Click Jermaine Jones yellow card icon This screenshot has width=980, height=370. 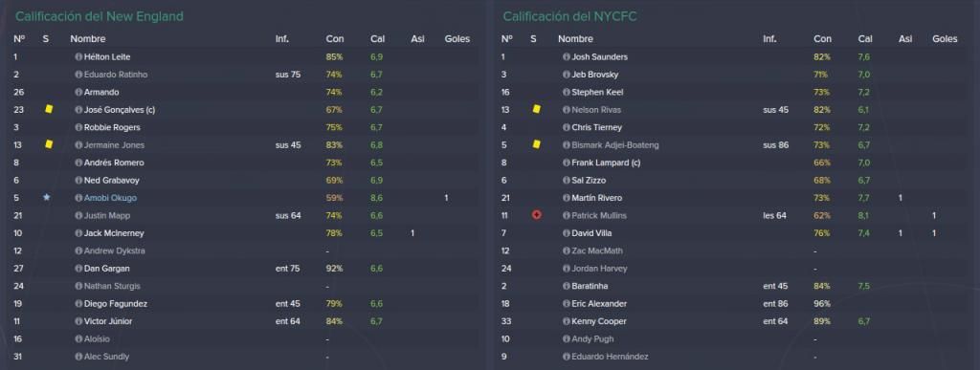pyautogui.click(x=49, y=144)
